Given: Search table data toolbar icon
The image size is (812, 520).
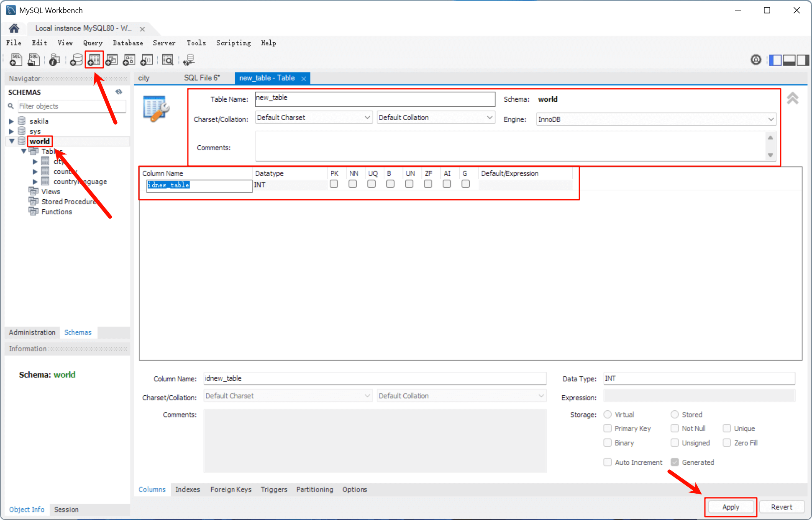Looking at the screenshot, I should click(167, 60).
